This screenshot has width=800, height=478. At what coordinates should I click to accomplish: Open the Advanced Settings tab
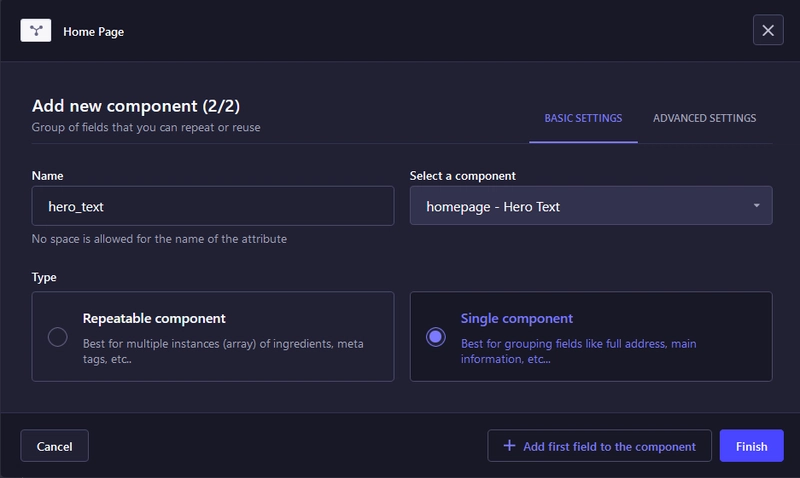tap(705, 118)
